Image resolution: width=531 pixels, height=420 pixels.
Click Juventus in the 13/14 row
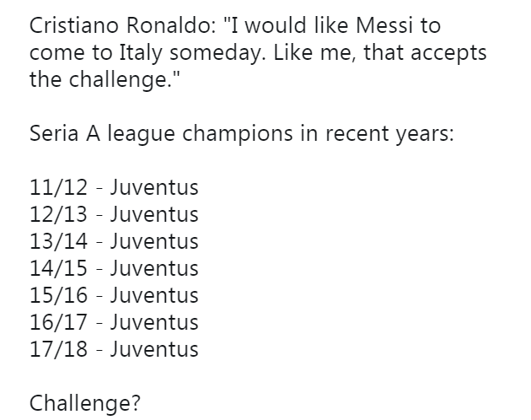coord(153,241)
